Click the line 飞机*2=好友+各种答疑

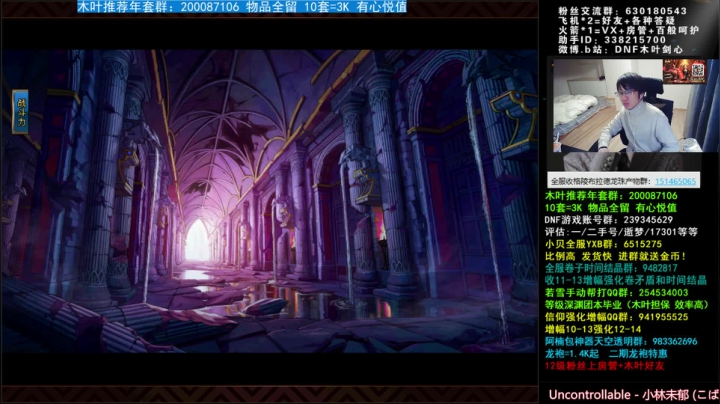[x=617, y=21]
